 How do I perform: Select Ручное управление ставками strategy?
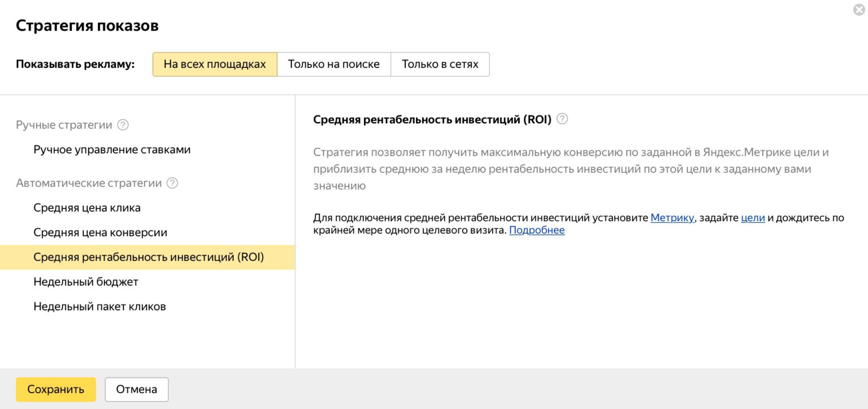[112, 150]
